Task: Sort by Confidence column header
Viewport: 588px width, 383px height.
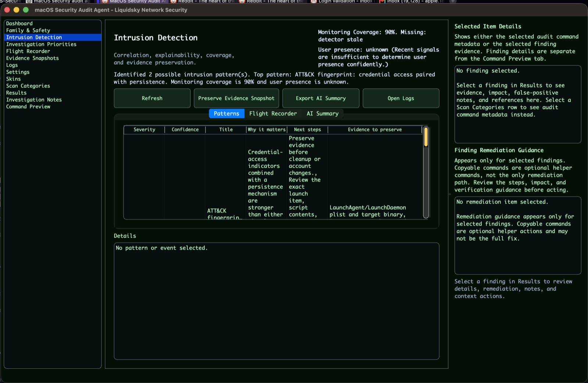Action: coord(185,130)
